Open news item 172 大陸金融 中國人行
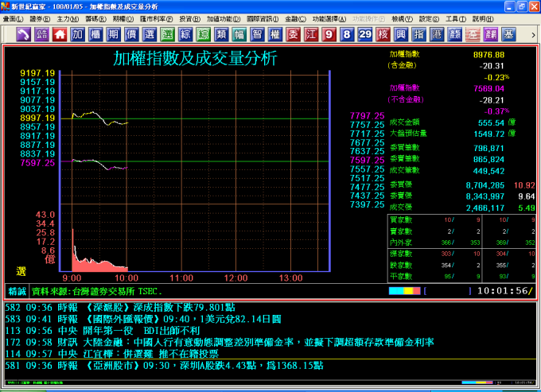Image resolution: width=541 pixels, height=392 pixels. [x=220, y=343]
